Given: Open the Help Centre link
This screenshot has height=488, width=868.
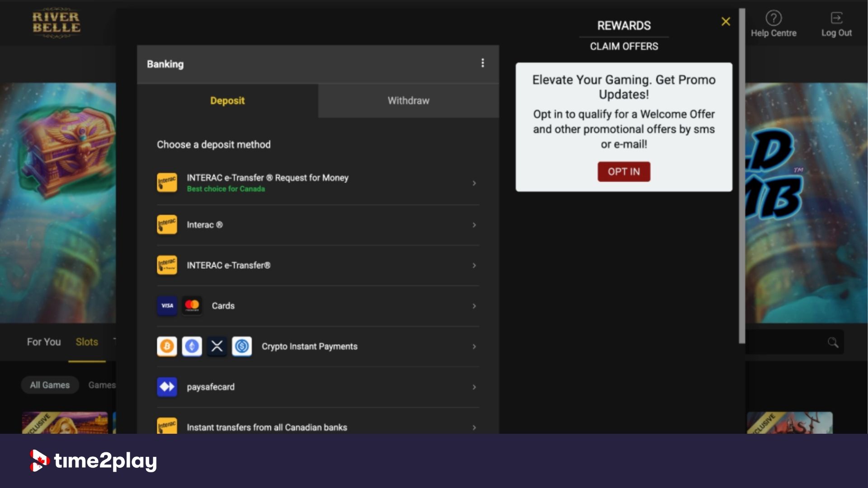Looking at the screenshot, I should [x=774, y=33].
